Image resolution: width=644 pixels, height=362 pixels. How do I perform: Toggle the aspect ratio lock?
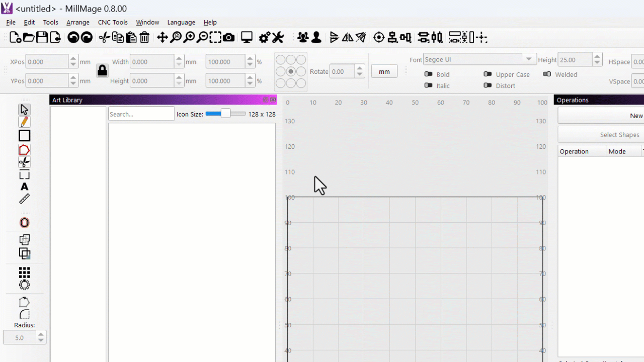(x=102, y=71)
